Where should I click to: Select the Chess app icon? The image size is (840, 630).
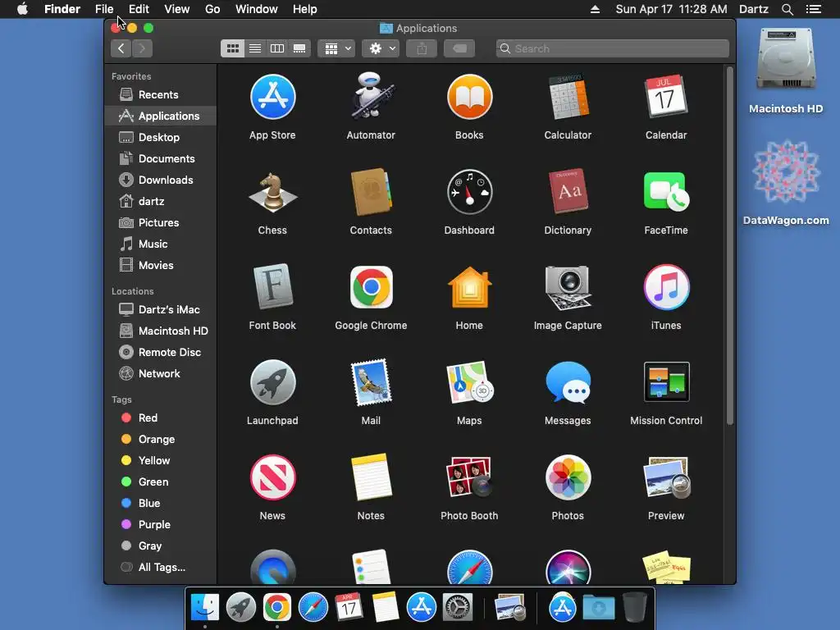pyautogui.click(x=272, y=192)
